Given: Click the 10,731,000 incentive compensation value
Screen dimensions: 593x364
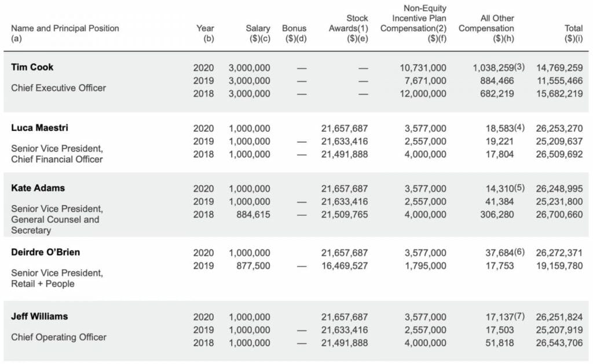Looking at the screenshot, I should pyautogui.click(x=423, y=68).
